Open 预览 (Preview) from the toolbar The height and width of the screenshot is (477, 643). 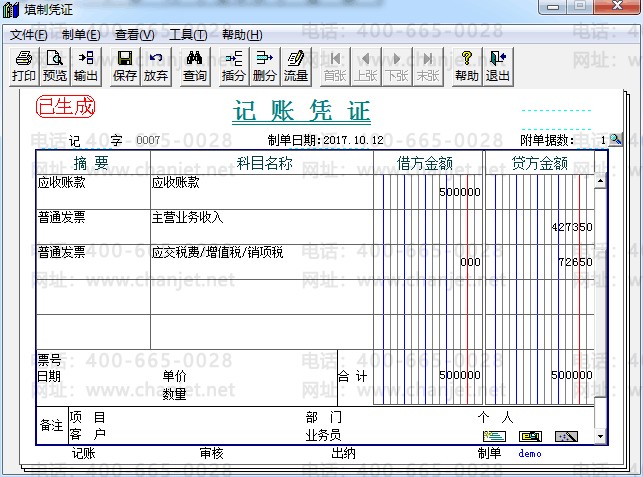coord(55,66)
